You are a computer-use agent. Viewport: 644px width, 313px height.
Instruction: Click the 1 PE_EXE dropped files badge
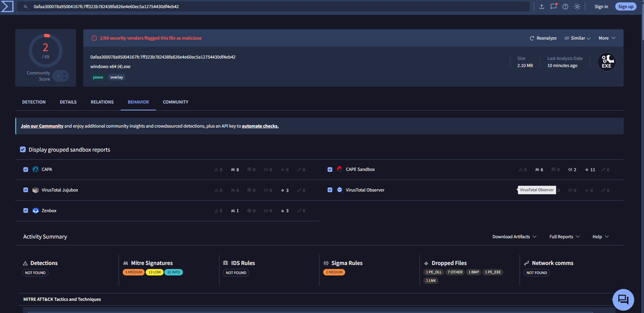[493, 272]
